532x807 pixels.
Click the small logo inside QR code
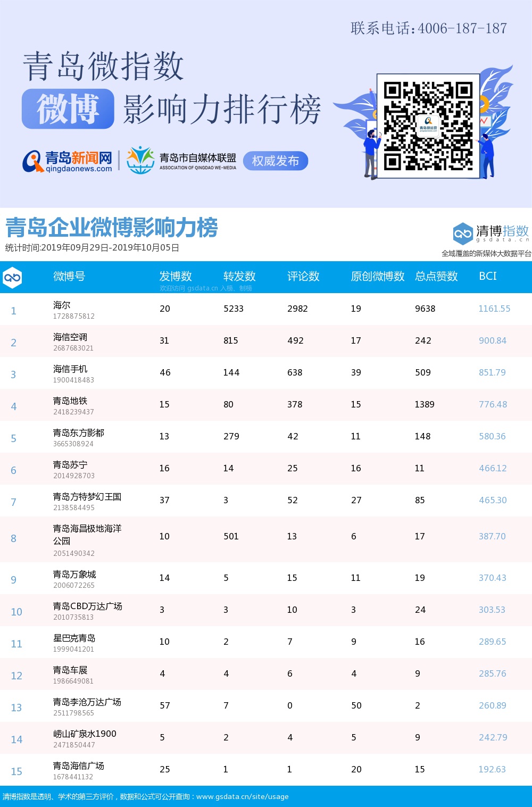coord(428,126)
